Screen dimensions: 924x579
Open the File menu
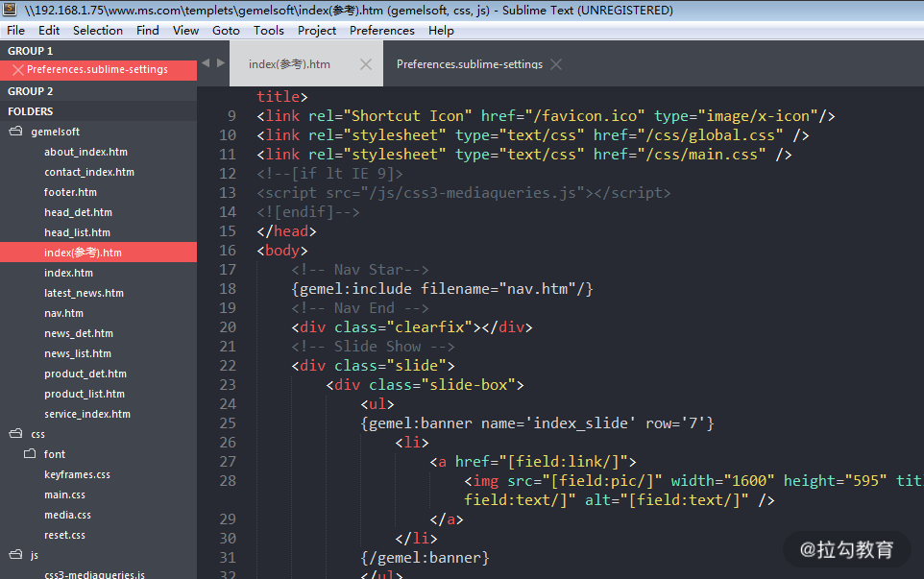click(x=16, y=31)
